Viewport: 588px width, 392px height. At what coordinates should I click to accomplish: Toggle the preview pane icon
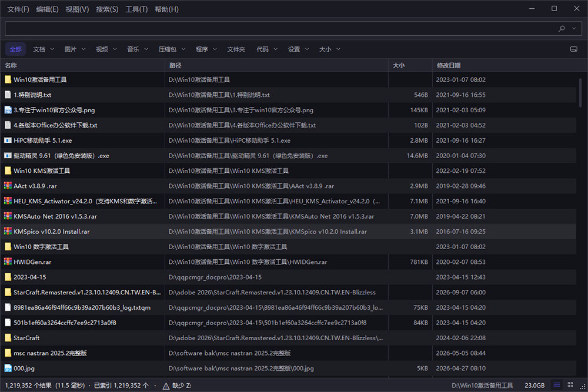point(573,49)
